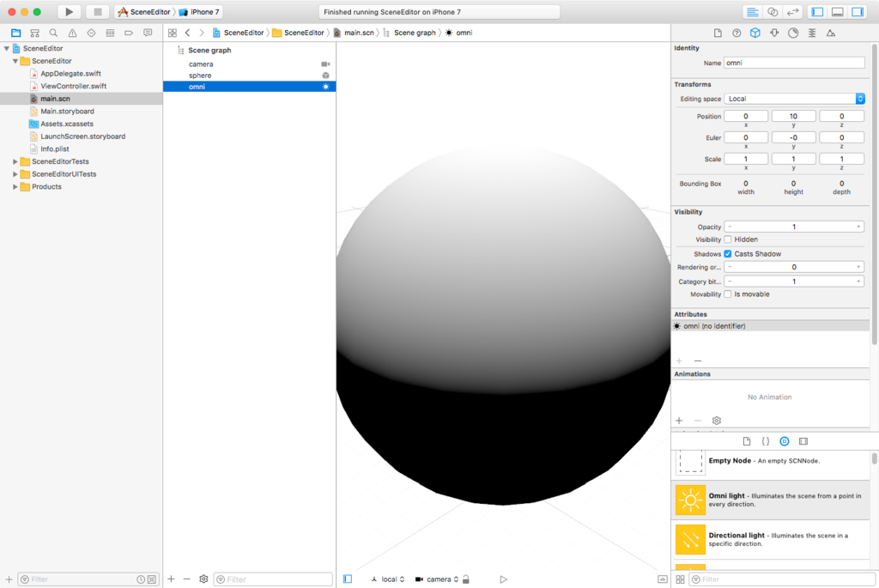
Task: Open the Report navigator
Action: click(x=148, y=33)
